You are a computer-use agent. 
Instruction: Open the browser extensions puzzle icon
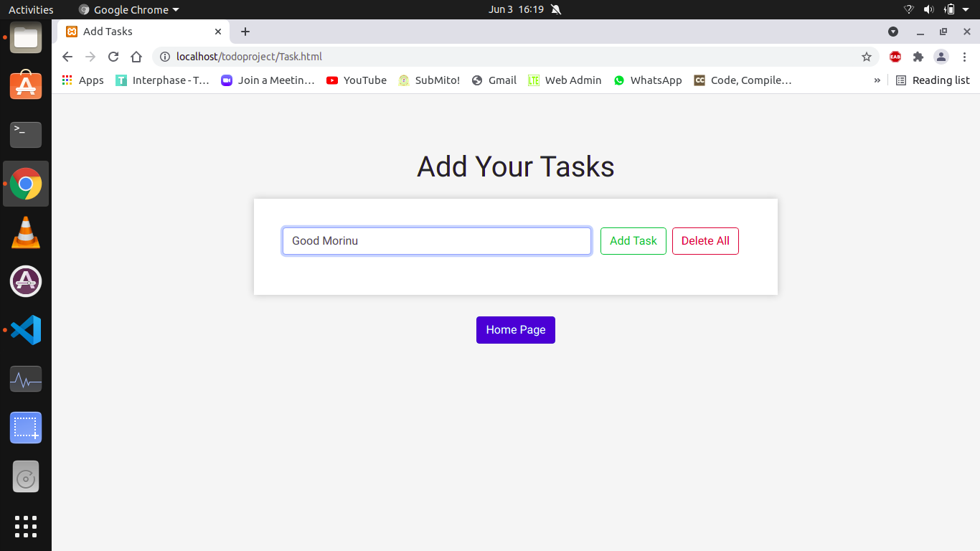click(918, 57)
